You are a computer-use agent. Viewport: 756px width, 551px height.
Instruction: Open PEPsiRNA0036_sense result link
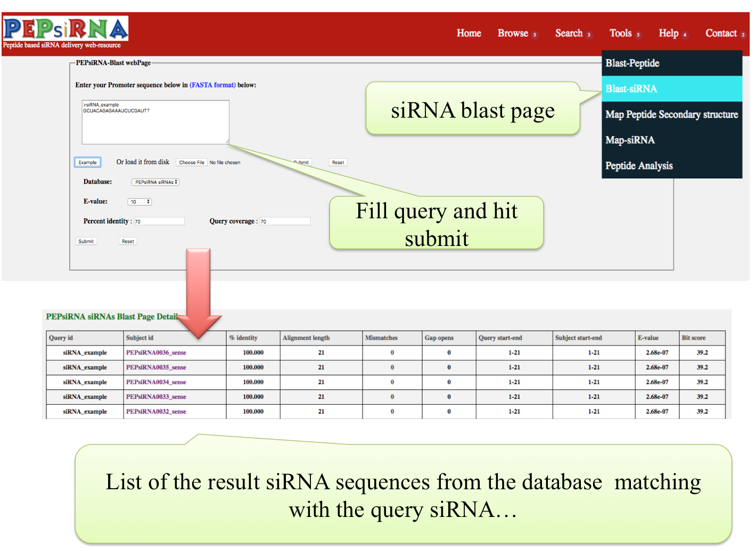pos(156,352)
